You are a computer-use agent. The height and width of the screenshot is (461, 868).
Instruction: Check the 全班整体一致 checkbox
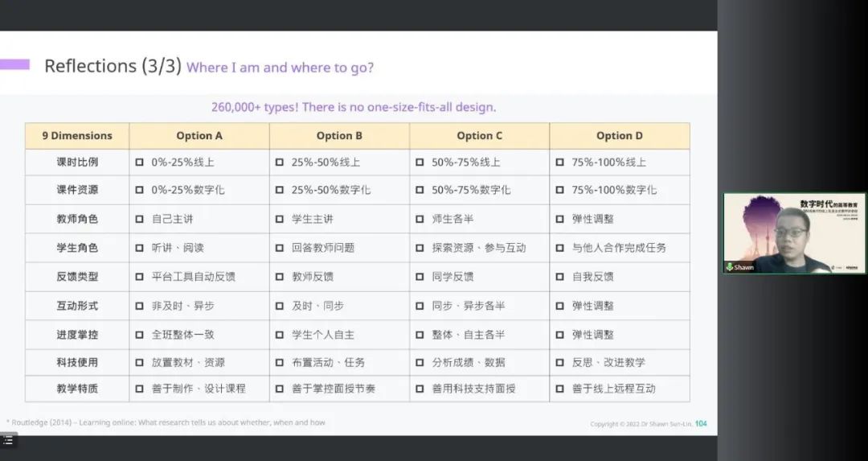(x=140, y=335)
